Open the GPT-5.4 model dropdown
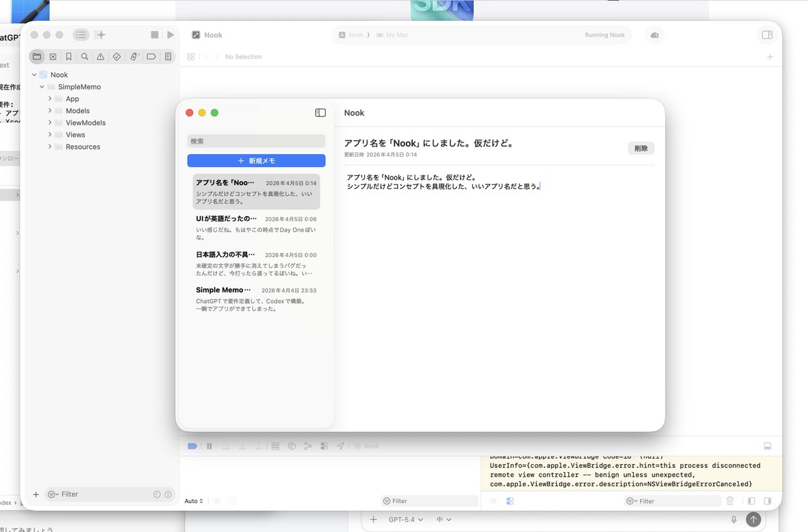 406,520
